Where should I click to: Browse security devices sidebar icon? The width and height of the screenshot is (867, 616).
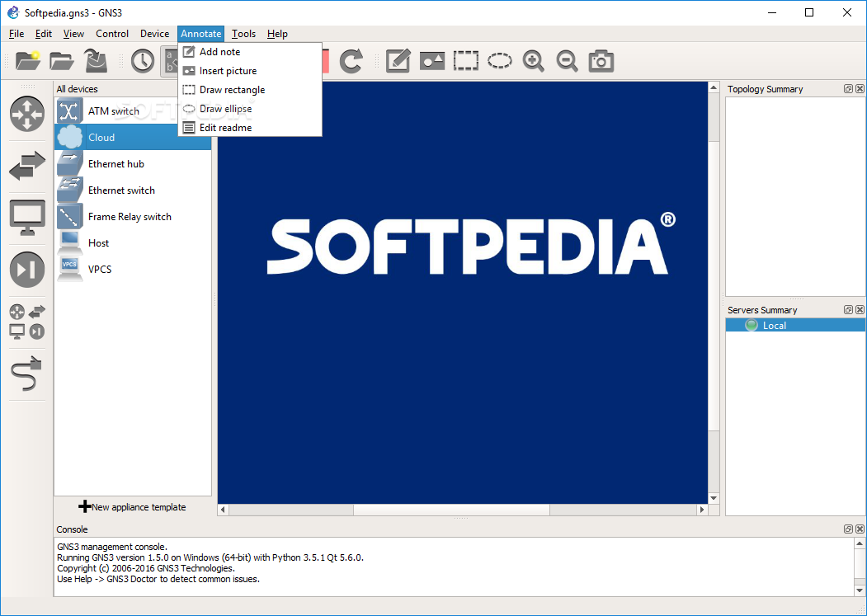click(x=27, y=270)
